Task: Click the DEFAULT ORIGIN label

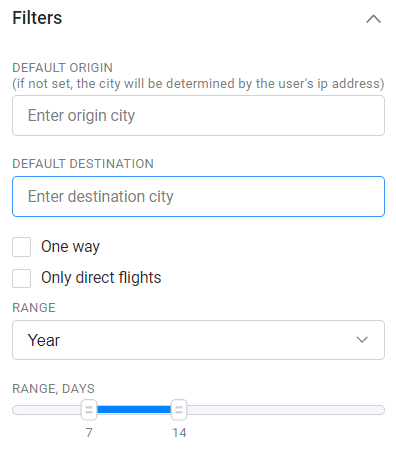Action: [x=62, y=68]
